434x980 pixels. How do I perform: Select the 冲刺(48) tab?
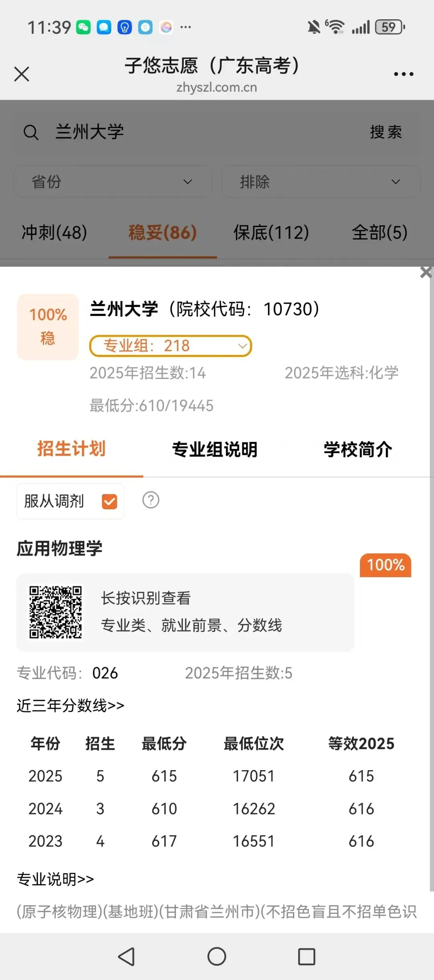click(54, 232)
